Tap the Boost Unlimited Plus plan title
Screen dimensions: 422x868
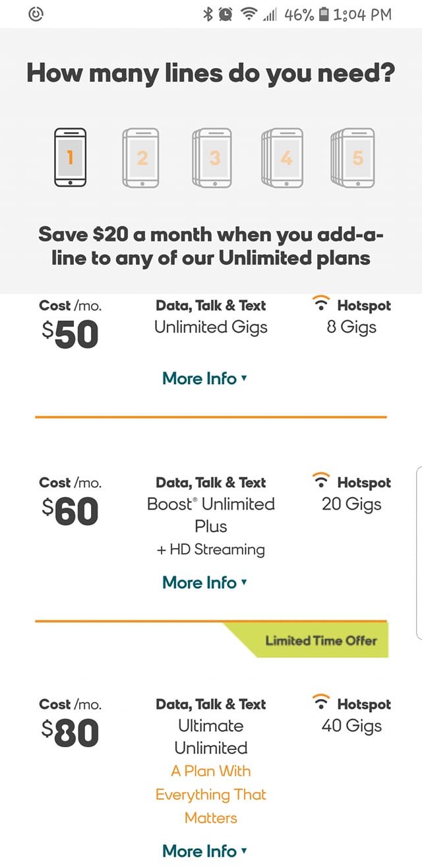(x=211, y=515)
